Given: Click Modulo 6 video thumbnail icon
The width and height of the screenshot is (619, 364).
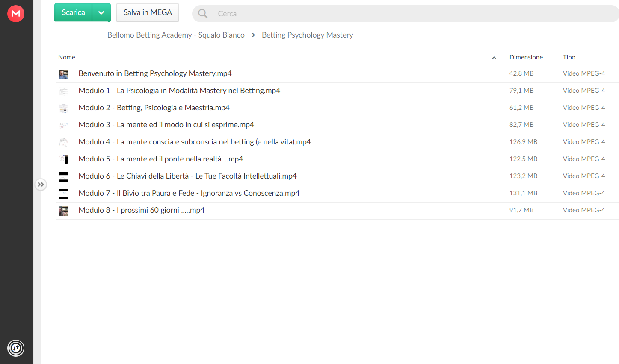Looking at the screenshot, I should [64, 177].
